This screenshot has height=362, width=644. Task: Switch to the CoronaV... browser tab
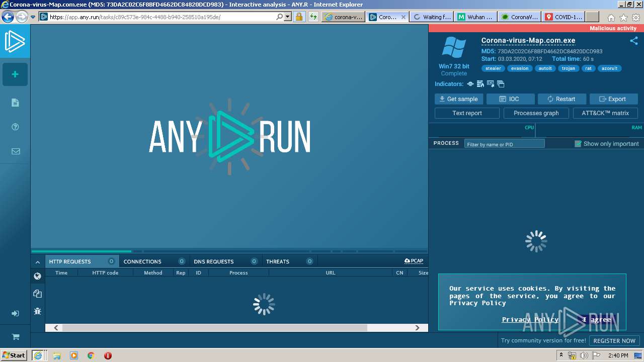[520, 17]
